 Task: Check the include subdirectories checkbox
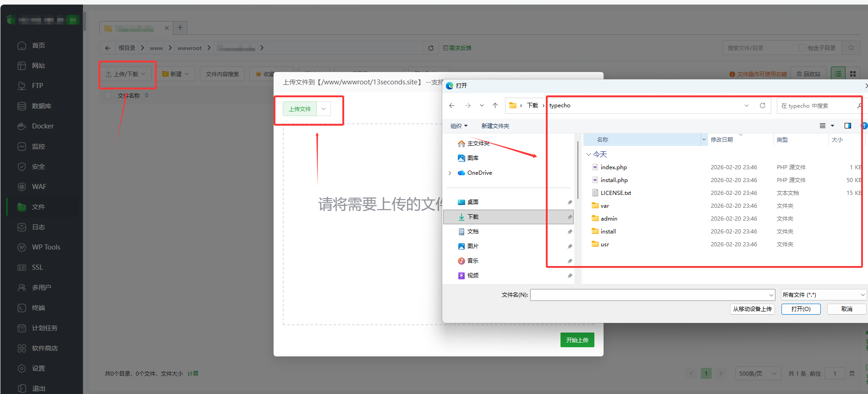click(x=802, y=48)
